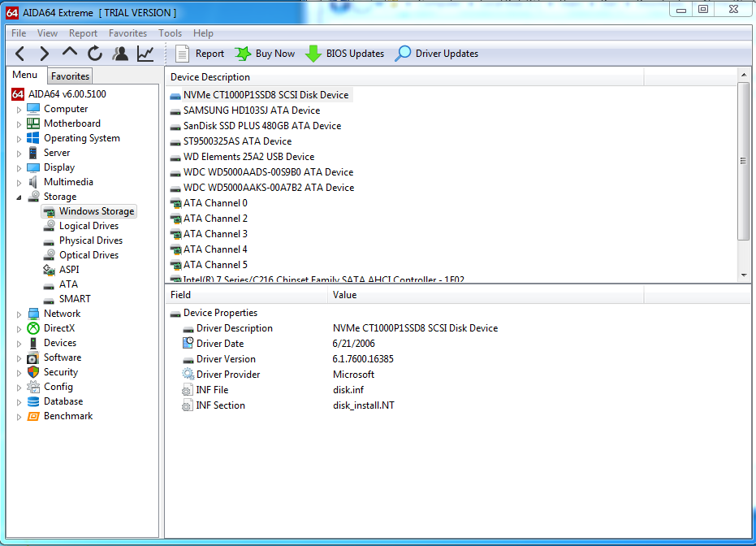Viewport: 756px width, 546px height.
Task: Click the device list scroll-down arrow
Action: 744,275
